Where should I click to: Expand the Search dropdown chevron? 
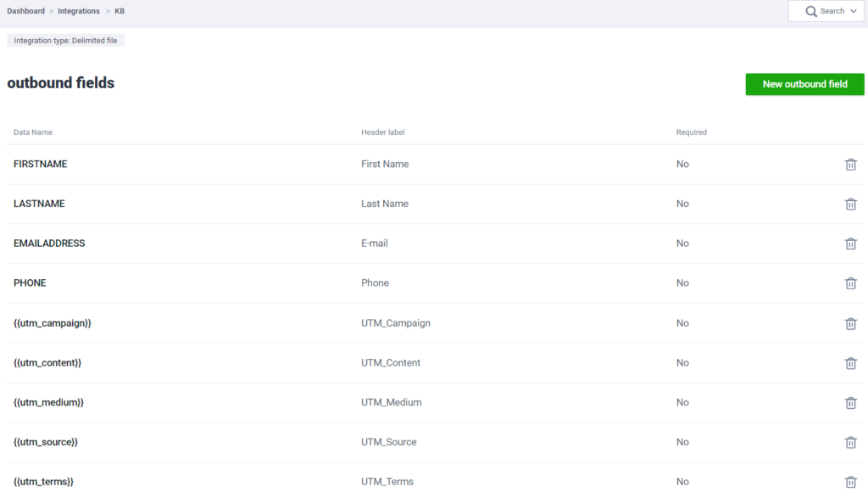click(x=853, y=12)
